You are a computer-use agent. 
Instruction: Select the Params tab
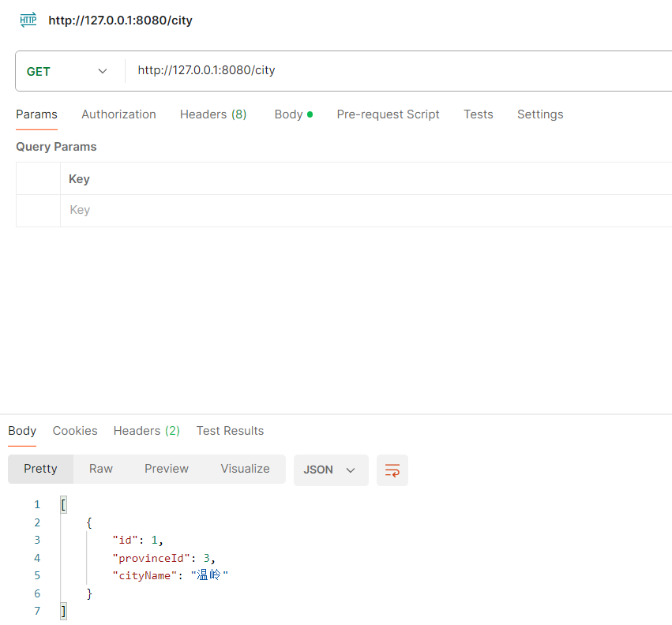36,114
